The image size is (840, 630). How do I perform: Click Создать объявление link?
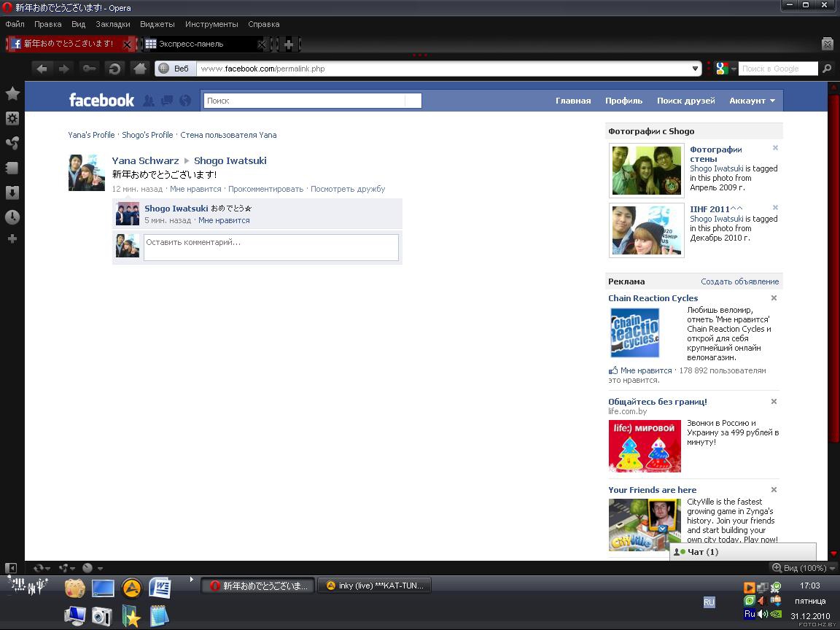[740, 281]
